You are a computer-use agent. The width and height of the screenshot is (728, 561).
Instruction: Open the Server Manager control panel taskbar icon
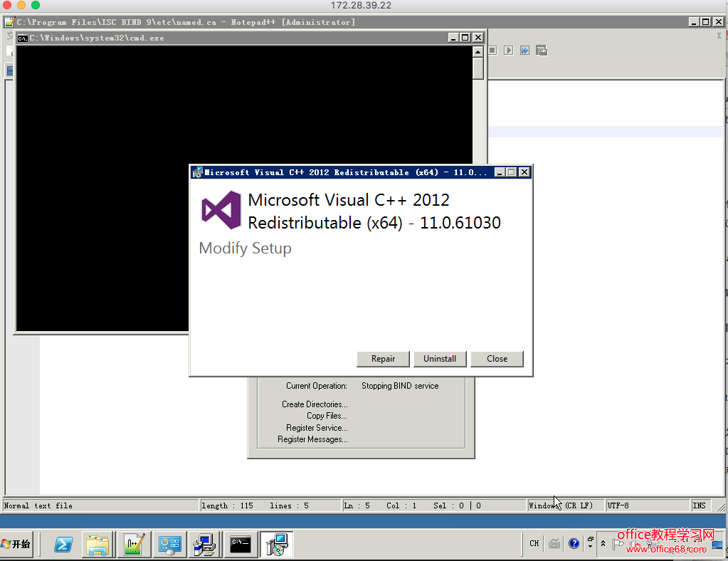[169, 545]
